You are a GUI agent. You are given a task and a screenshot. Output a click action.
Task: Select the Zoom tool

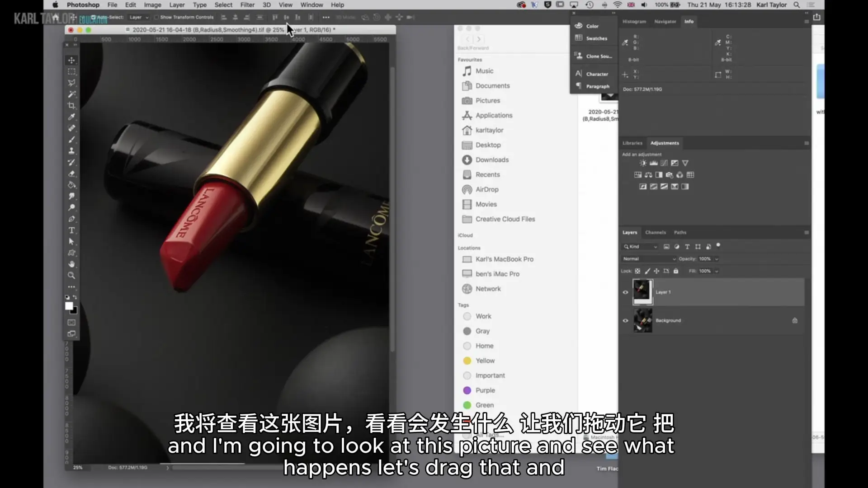point(71,275)
